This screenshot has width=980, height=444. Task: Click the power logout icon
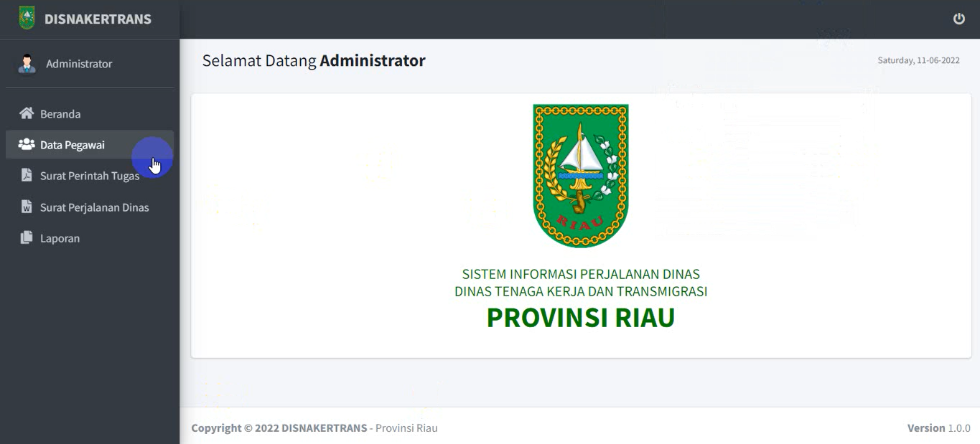tap(958, 19)
